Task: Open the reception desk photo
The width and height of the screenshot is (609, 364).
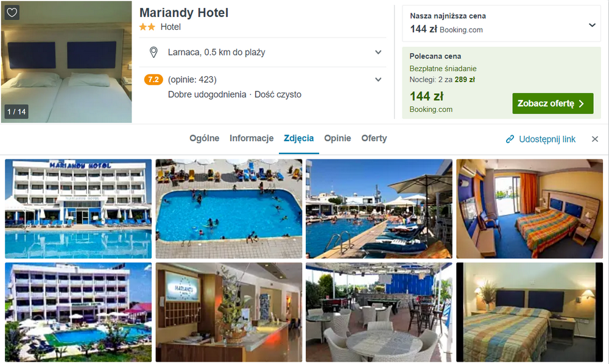Action: 229,312
